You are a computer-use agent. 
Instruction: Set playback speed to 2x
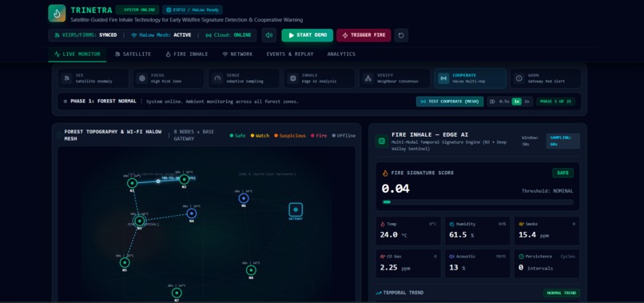pyautogui.click(x=527, y=102)
